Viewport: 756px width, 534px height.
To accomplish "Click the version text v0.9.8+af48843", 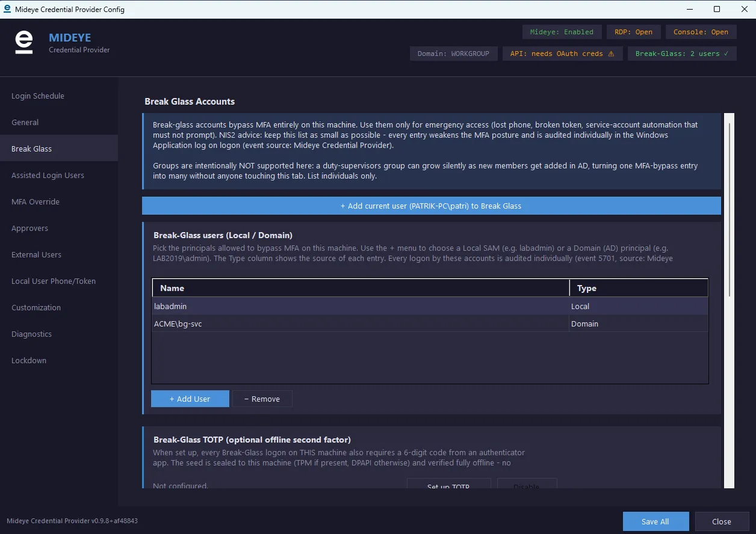I will click(114, 521).
